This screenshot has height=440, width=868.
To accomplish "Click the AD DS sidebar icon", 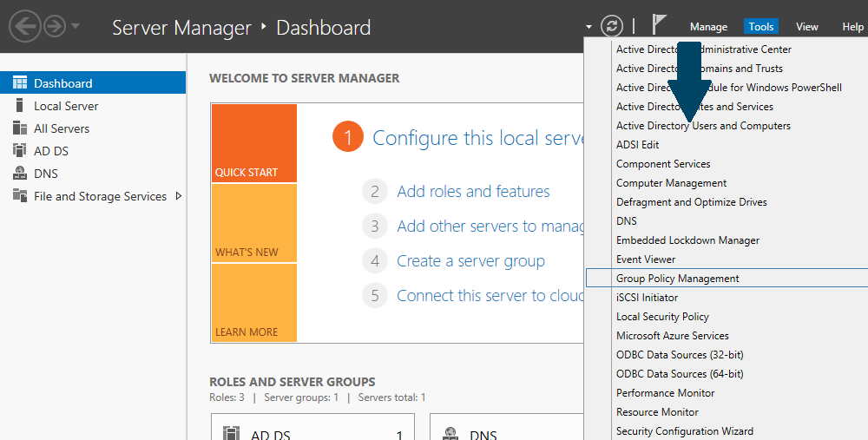I will point(20,150).
